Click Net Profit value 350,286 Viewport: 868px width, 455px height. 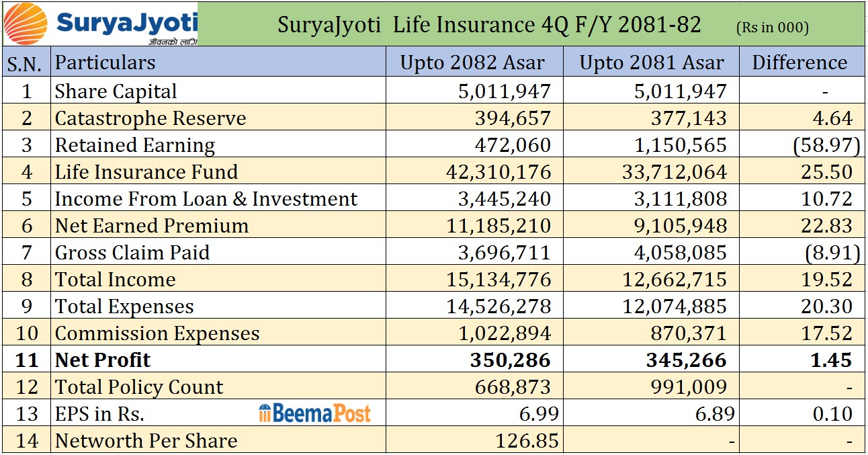[x=510, y=360]
